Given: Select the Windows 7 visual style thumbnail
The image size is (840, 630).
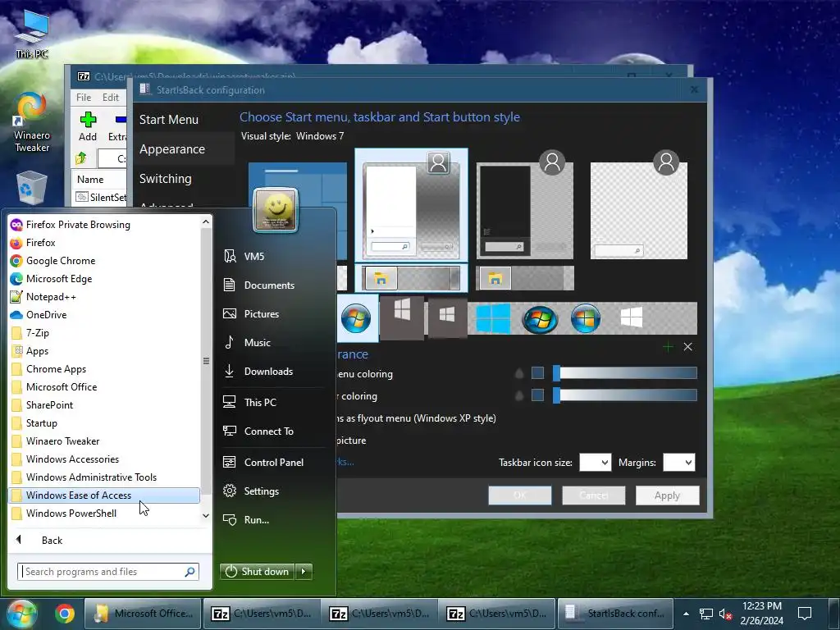Looking at the screenshot, I should (x=412, y=205).
